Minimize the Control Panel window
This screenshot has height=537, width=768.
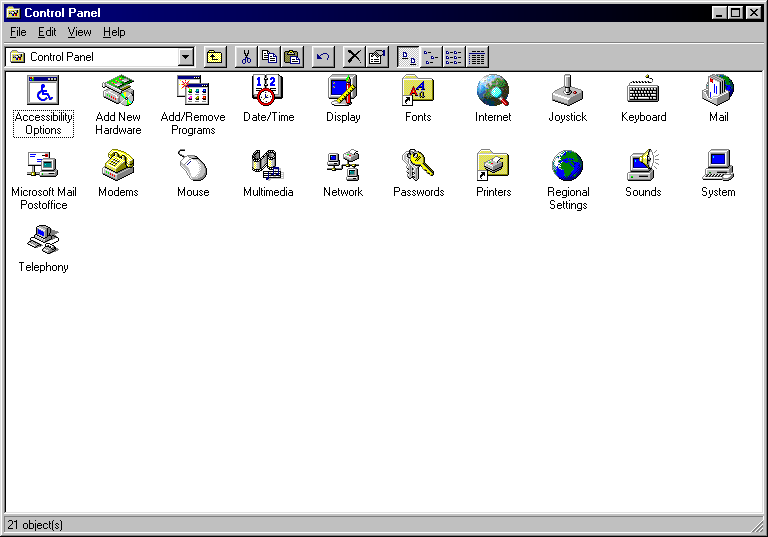(719, 13)
